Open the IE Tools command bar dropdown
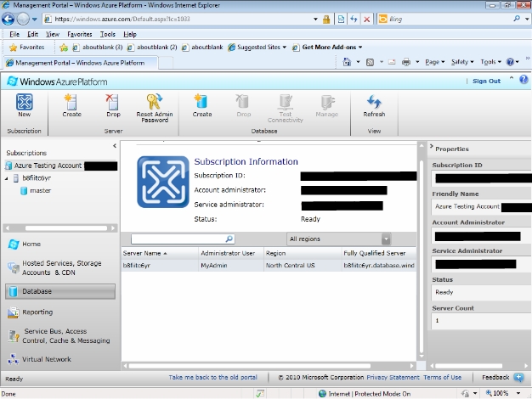This screenshot has width=532, height=399. (490, 62)
